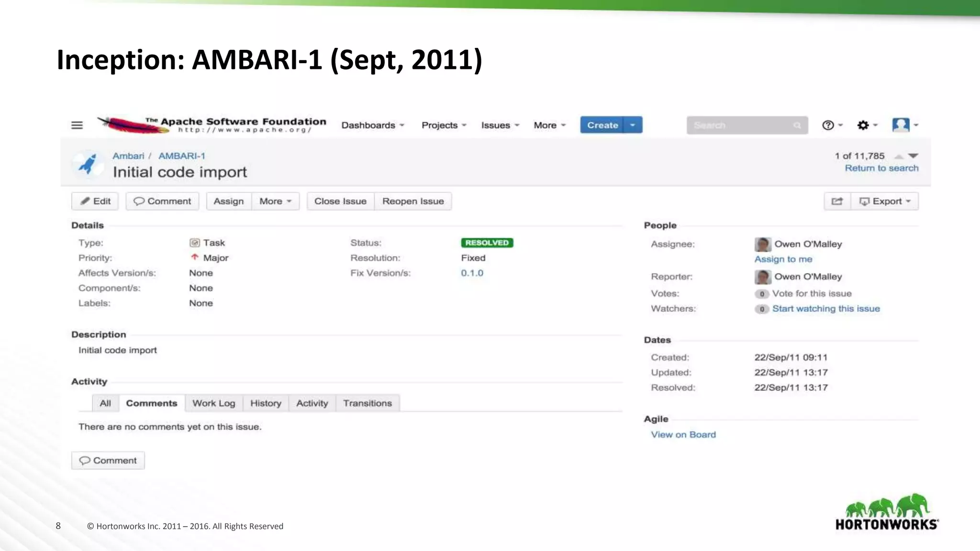
Task: Click reporter name Owen O'Malley
Action: coord(808,277)
